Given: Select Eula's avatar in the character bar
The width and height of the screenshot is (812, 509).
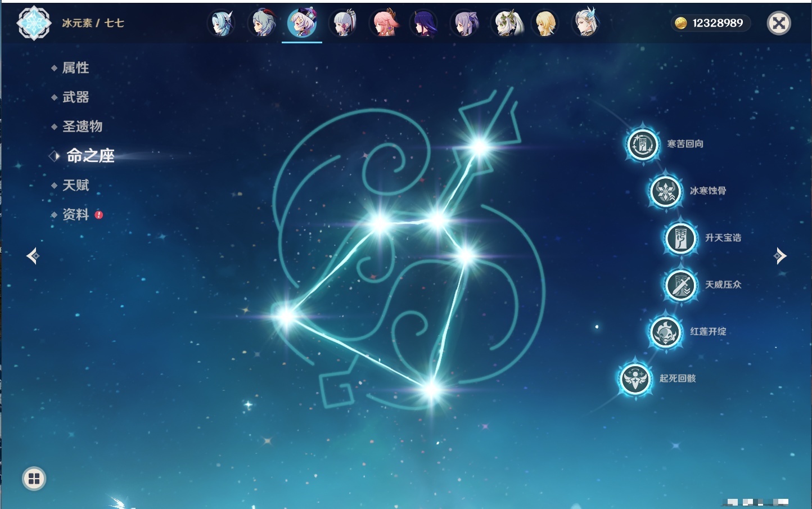Looking at the screenshot, I should coord(221,24).
